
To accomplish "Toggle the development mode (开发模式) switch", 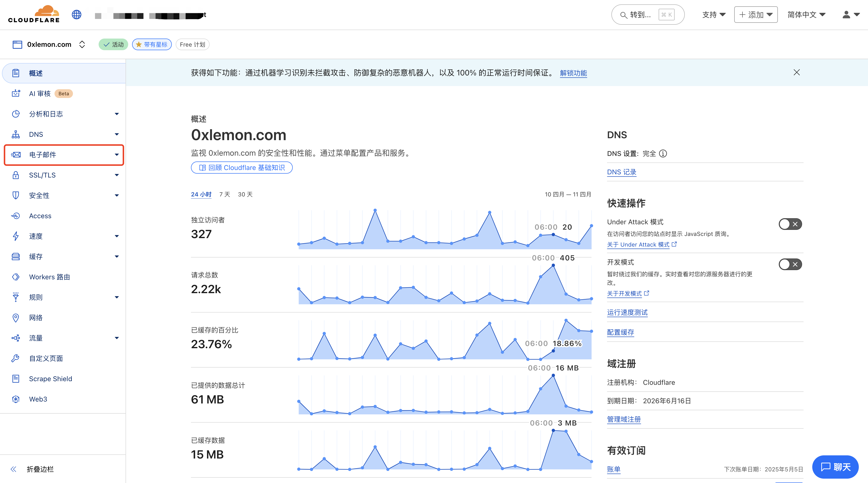I will (790, 264).
